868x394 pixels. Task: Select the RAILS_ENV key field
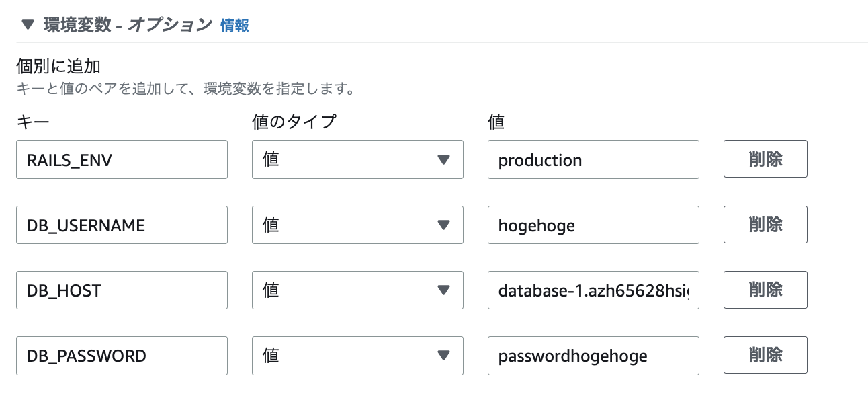122,159
